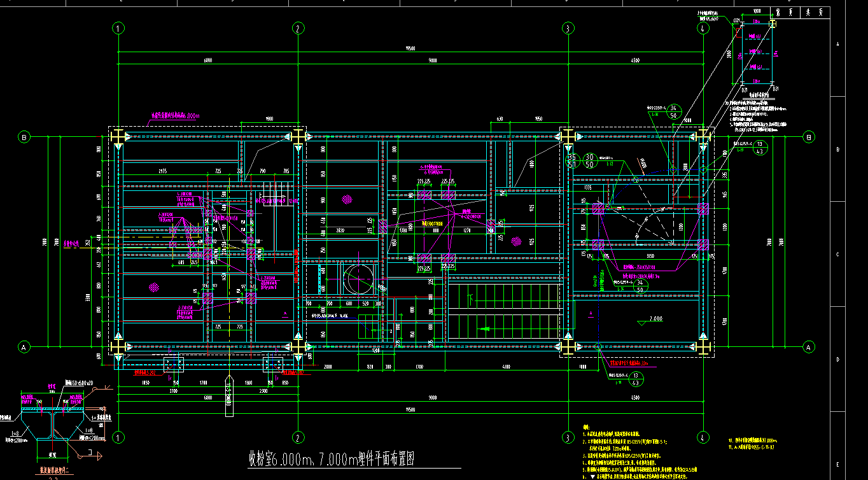This screenshot has width=868, height=480.
Task: Select the column at intersection A-4
Action: 703,347
